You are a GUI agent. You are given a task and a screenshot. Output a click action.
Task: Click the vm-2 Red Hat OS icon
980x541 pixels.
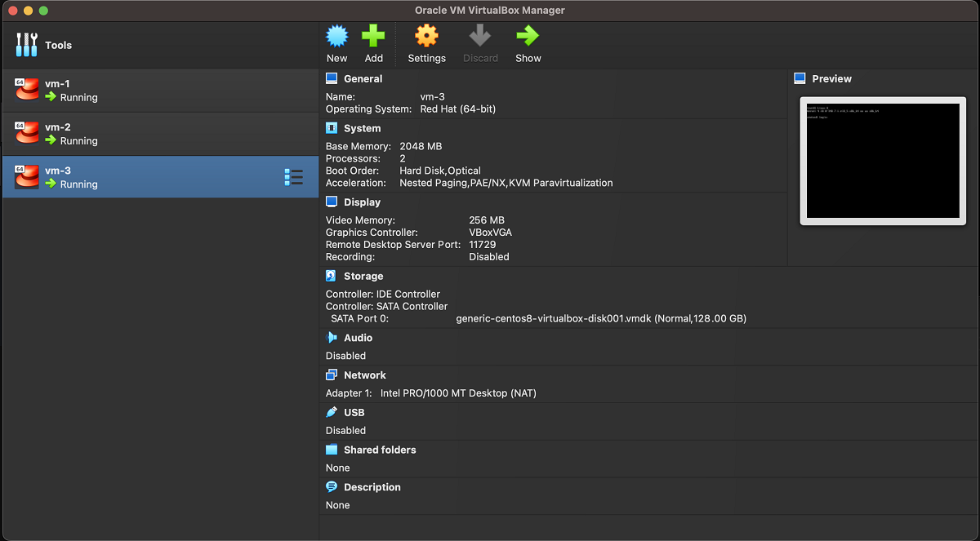[x=27, y=133]
